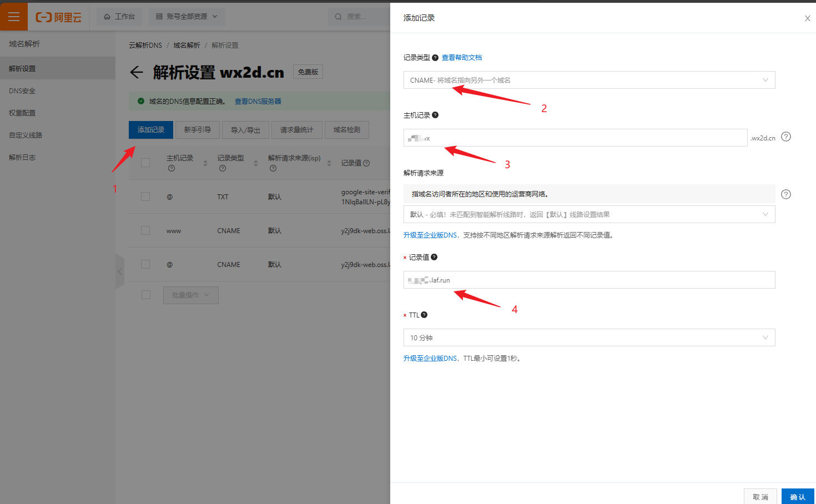Sort by 主机记录 column arrows
816x504 pixels.
205,163
